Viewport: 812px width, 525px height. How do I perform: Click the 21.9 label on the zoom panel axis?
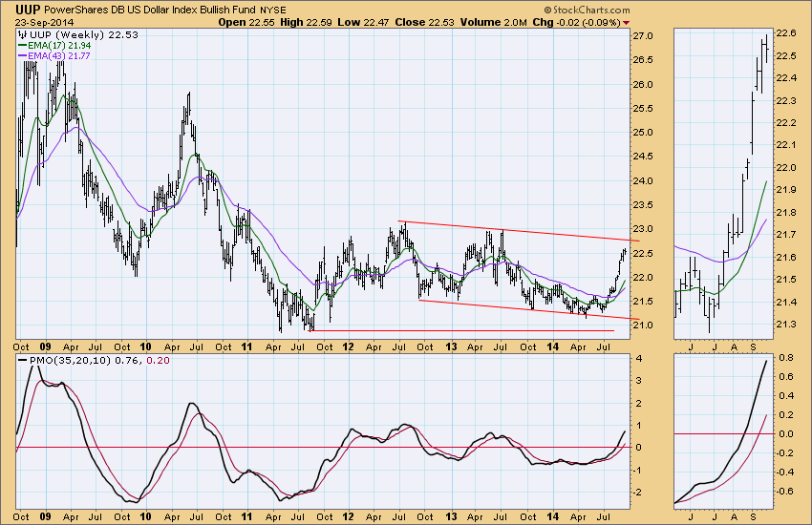click(x=786, y=190)
